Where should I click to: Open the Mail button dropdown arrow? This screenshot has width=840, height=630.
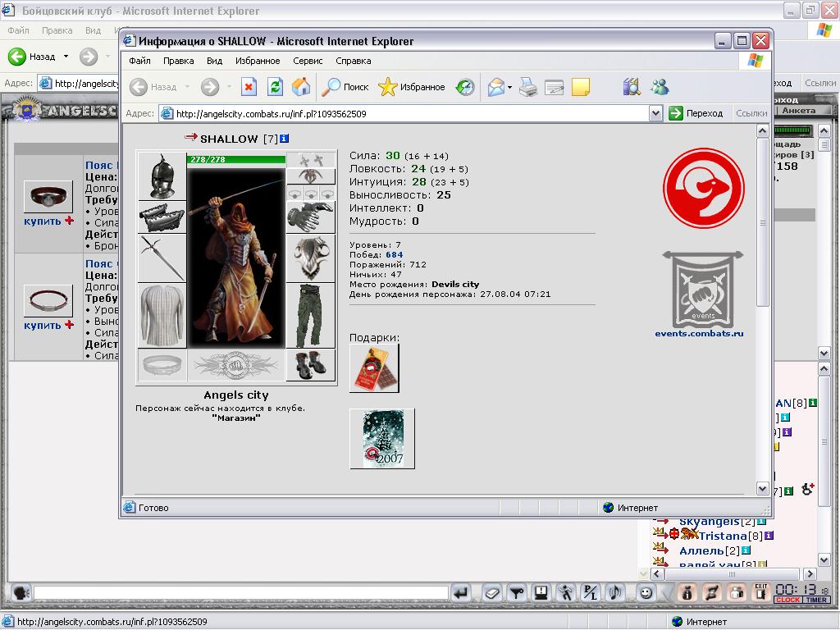coord(509,87)
